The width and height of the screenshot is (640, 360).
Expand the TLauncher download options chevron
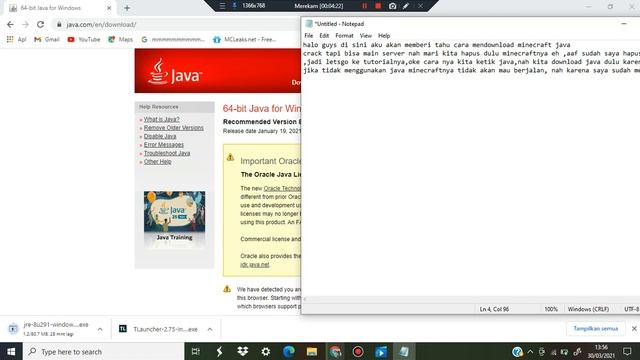(x=210, y=329)
